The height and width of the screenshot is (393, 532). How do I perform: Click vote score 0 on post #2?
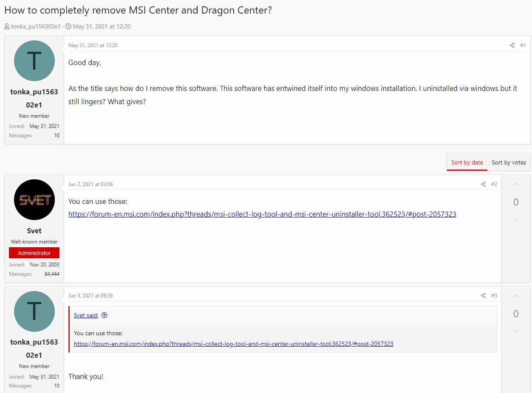click(516, 202)
